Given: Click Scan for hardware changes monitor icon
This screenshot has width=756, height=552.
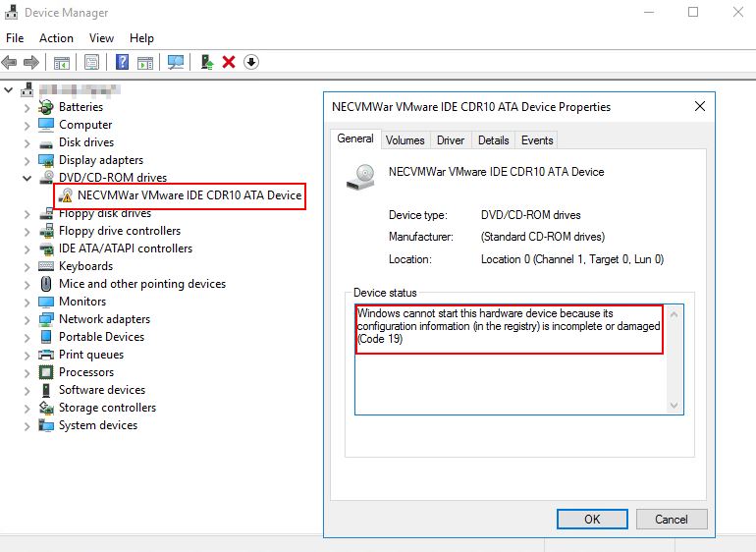Looking at the screenshot, I should 176,62.
